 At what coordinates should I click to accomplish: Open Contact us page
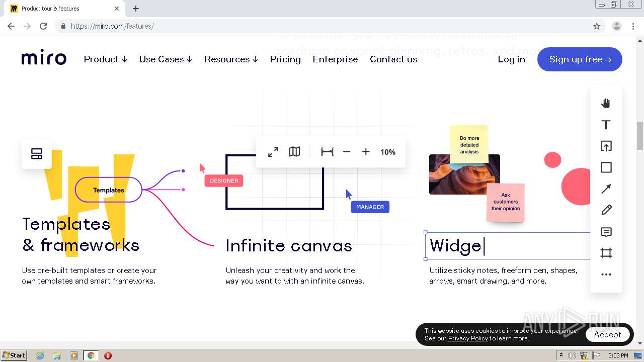pyautogui.click(x=393, y=59)
